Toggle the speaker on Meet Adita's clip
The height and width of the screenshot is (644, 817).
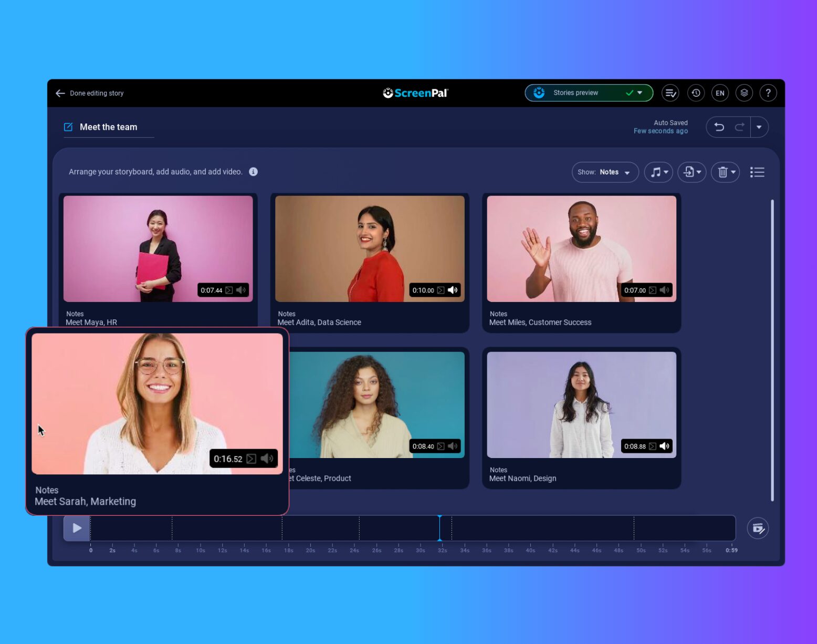click(453, 290)
